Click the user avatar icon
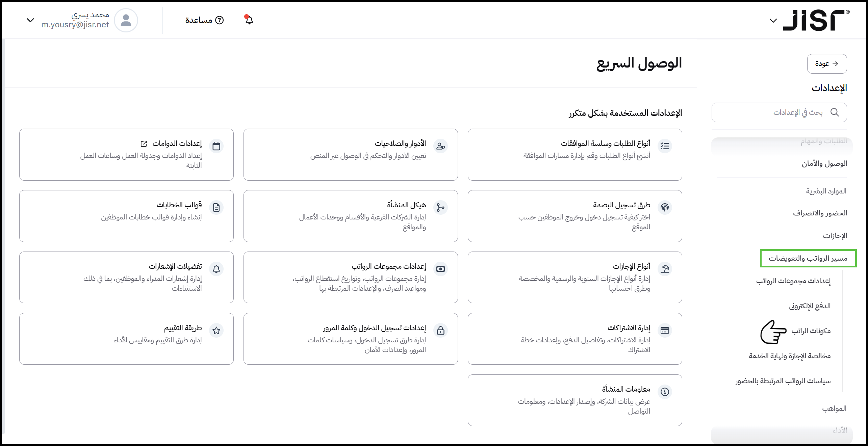 126,20
